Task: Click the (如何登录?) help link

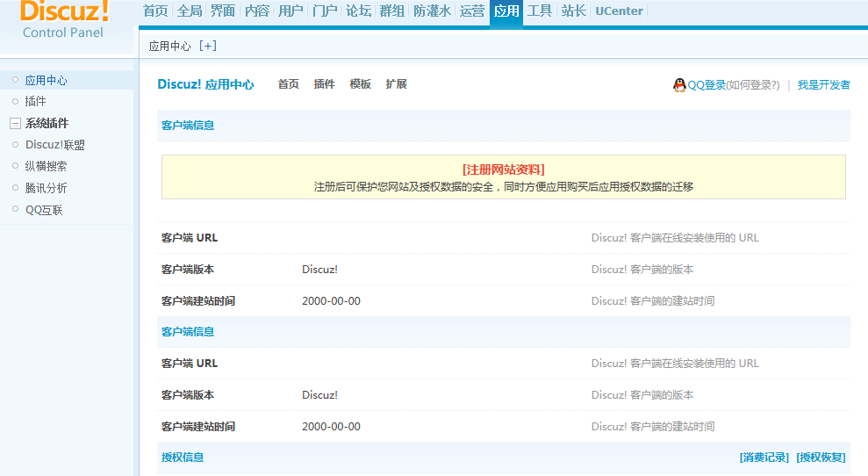Action: pos(753,85)
